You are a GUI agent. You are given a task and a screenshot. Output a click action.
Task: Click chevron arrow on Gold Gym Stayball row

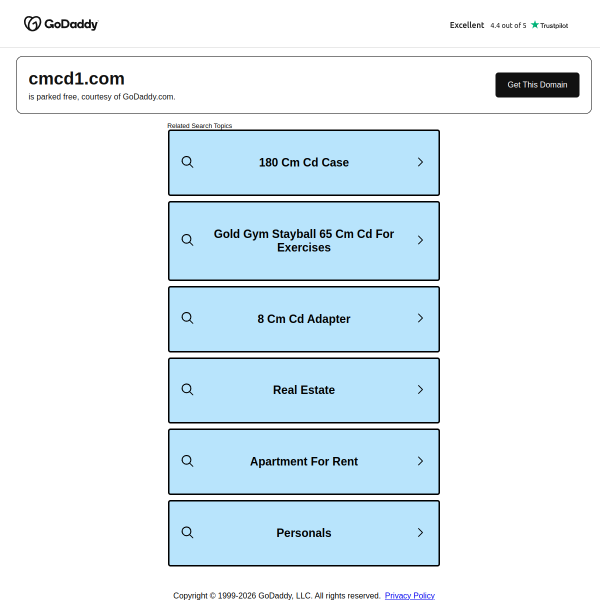point(420,240)
